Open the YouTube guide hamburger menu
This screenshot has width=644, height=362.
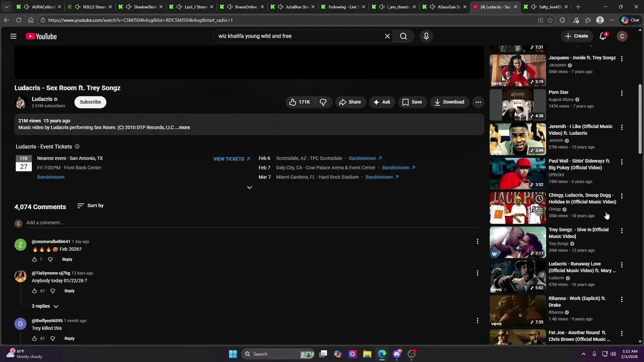(14, 36)
